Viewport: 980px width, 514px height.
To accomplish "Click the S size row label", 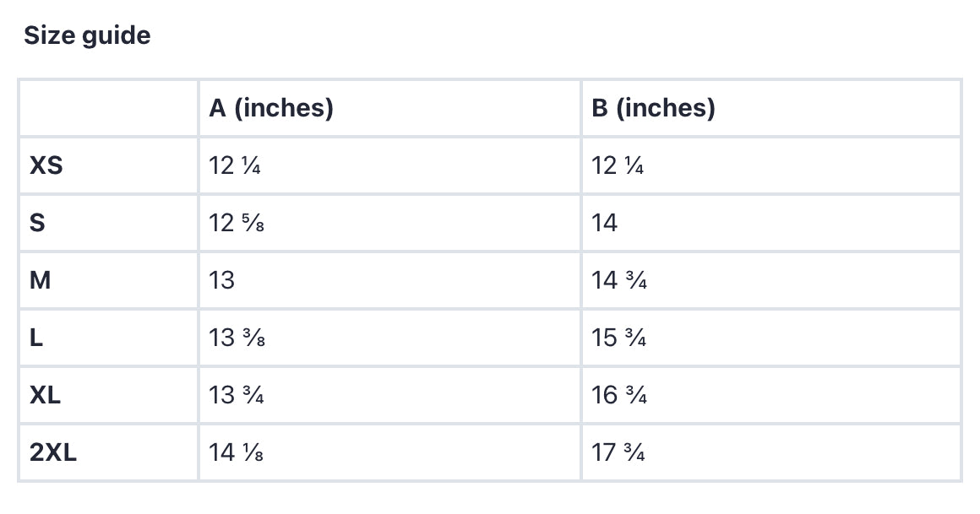I will pyautogui.click(x=37, y=223).
